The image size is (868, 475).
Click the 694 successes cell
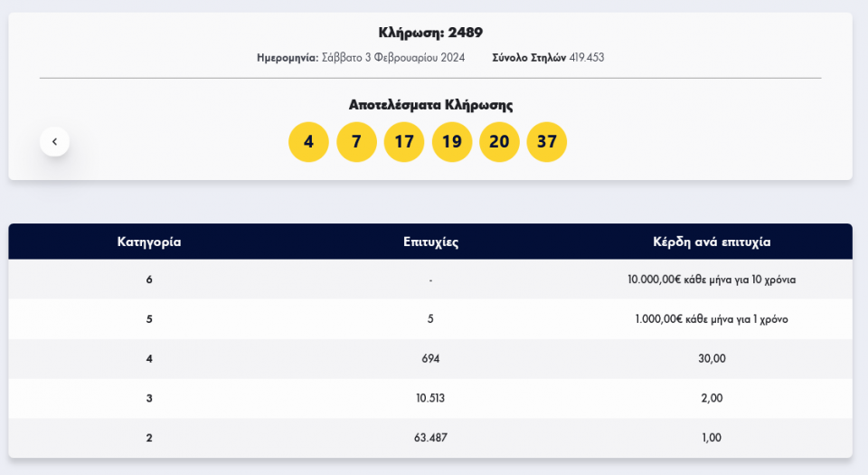(430, 359)
